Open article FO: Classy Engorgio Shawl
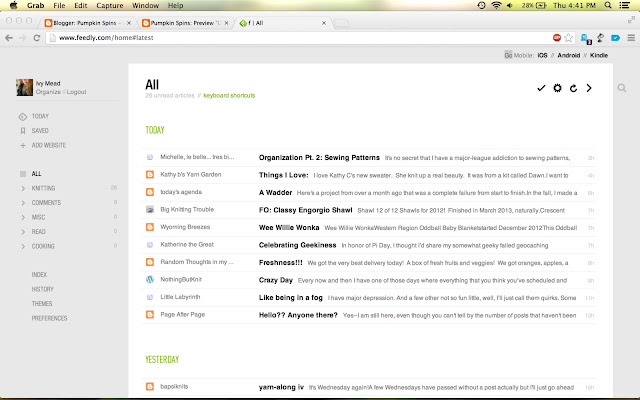 tap(305, 210)
